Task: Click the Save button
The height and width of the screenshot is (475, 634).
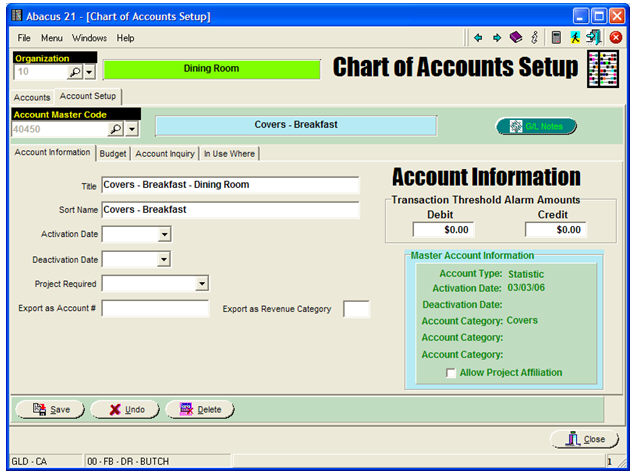Action: point(50,410)
